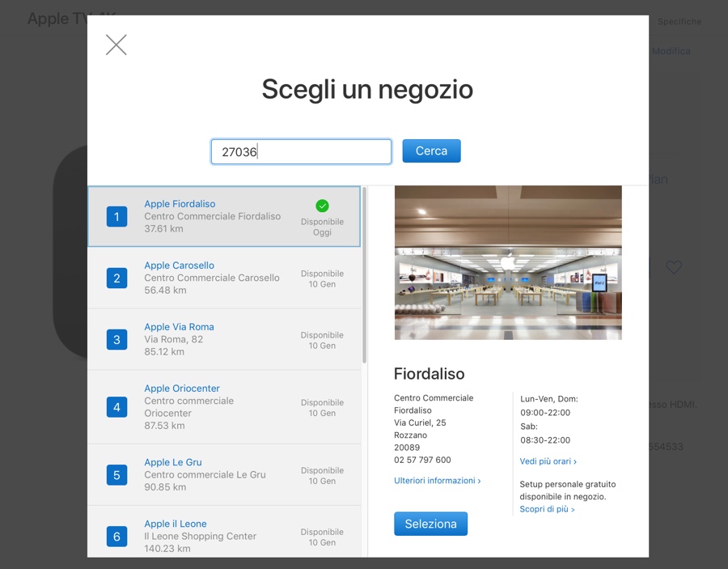Click phone number '02 57 797 600'
This screenshot has height=569, width=728.
coord(422,460)
